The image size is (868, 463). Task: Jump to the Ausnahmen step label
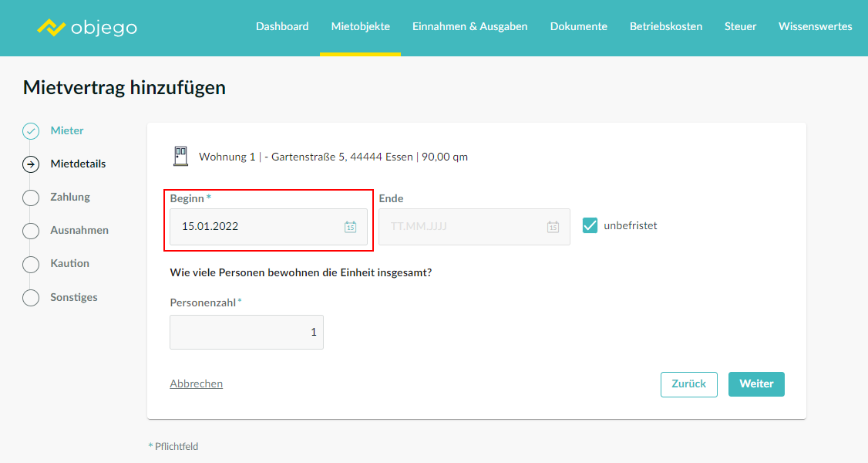(79, 230)
